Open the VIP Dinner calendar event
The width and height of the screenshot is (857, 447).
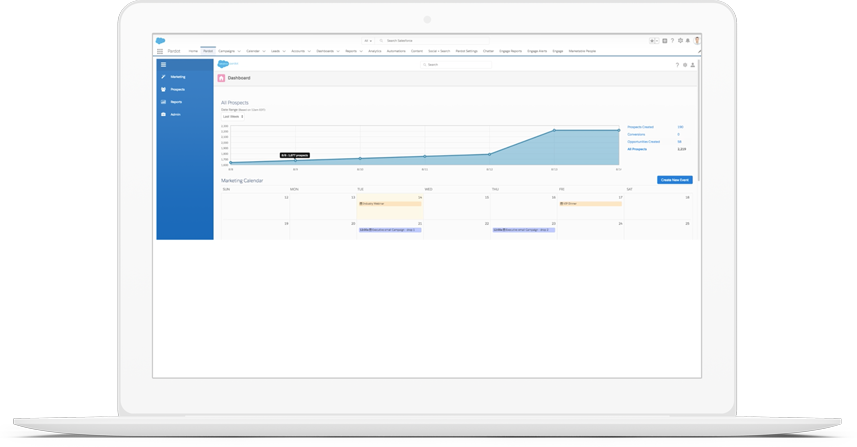[590, 204]
